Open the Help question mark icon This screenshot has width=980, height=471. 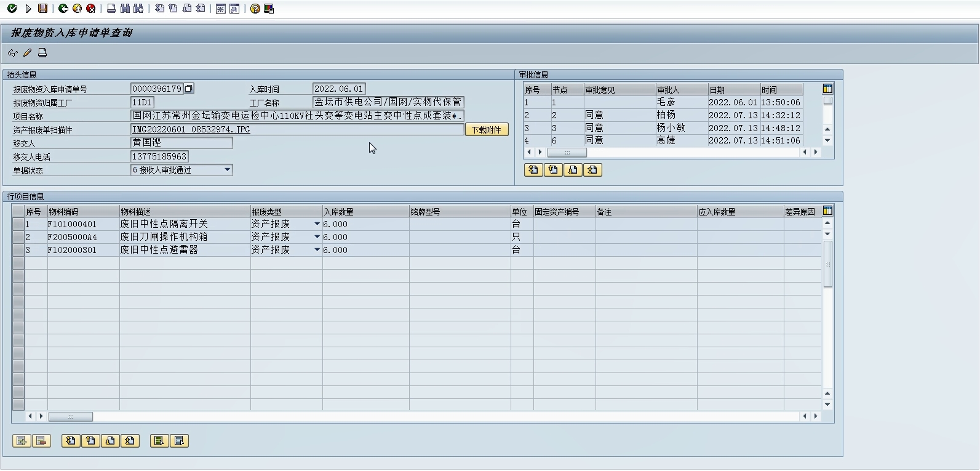pos(255,9)
